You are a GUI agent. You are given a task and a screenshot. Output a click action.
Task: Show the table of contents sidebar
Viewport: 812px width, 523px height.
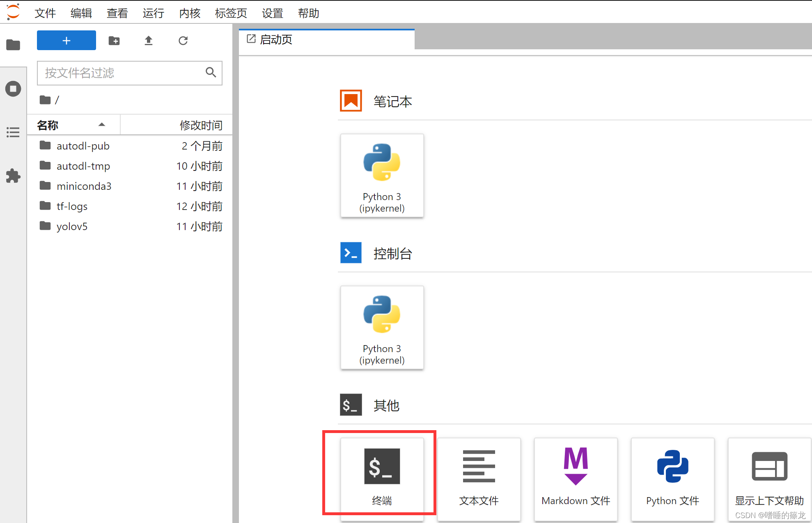[13, 132]
